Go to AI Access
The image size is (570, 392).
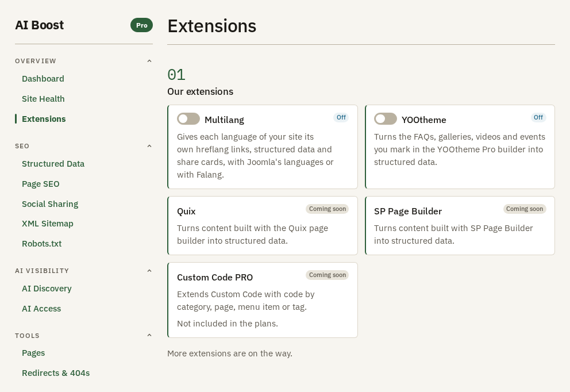click(x=41, y=309)
